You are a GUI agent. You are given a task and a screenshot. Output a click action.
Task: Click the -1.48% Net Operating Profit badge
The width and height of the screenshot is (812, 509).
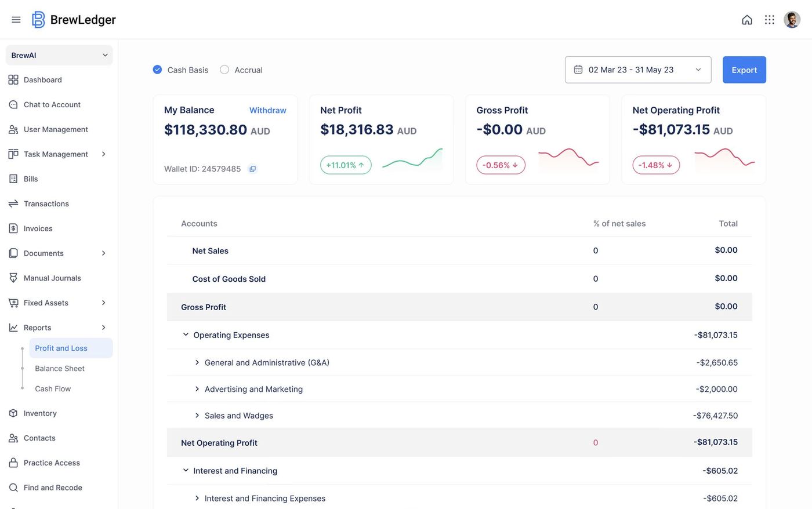point(656,165)
